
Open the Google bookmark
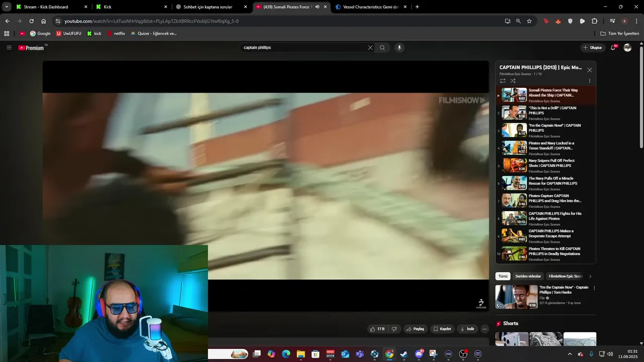coord(40,34)
